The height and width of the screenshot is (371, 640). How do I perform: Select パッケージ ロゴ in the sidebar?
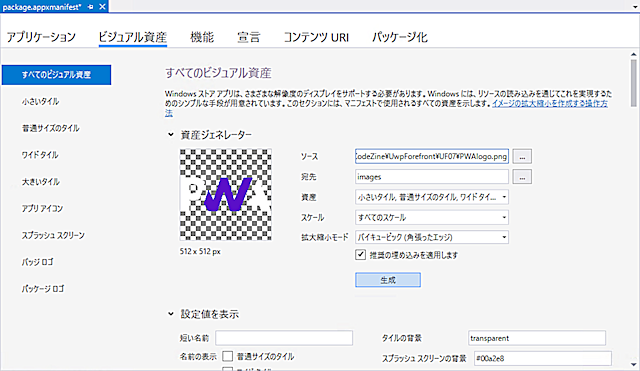[x=43, y=289]
